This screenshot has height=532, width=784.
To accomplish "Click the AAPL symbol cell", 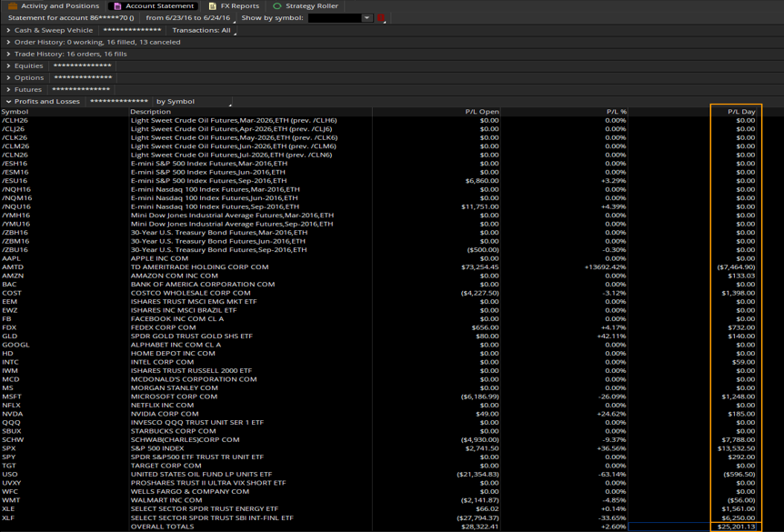I will (x=12, y=258).
